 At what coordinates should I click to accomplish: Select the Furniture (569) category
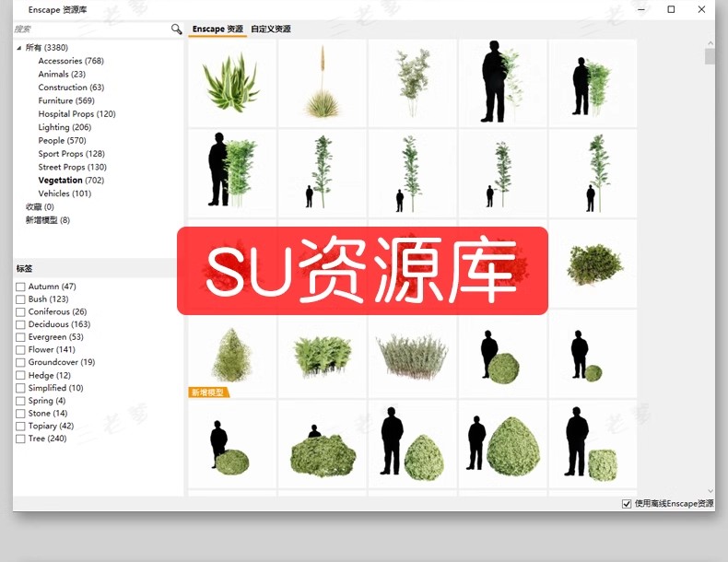[x=66, y=100]
